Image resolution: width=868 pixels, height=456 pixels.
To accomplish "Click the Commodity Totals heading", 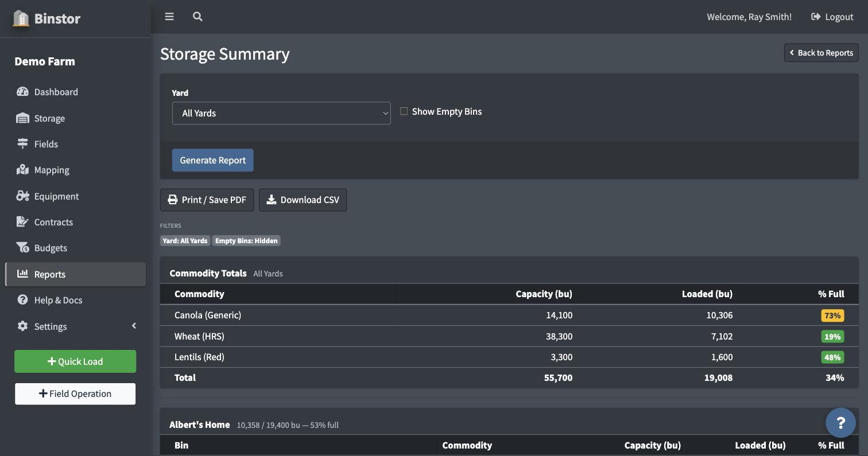I will click(x=208, y=273).
